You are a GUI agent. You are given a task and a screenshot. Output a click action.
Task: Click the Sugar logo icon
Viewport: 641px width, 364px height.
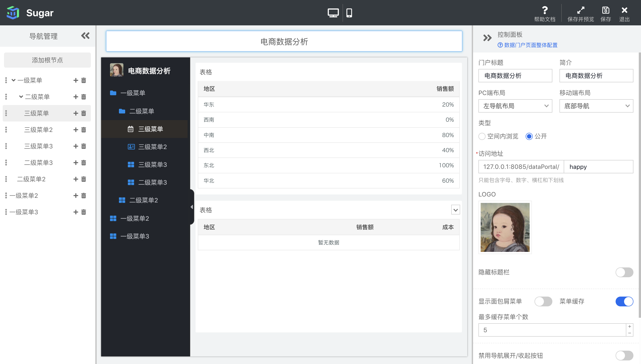pyautogui.click(x=13, y=13)
